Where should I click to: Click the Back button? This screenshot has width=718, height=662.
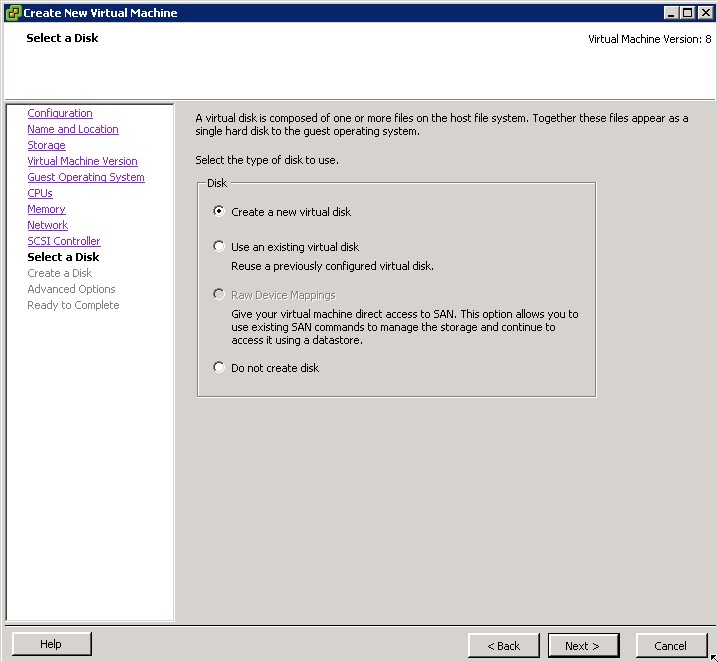(503, 646)
